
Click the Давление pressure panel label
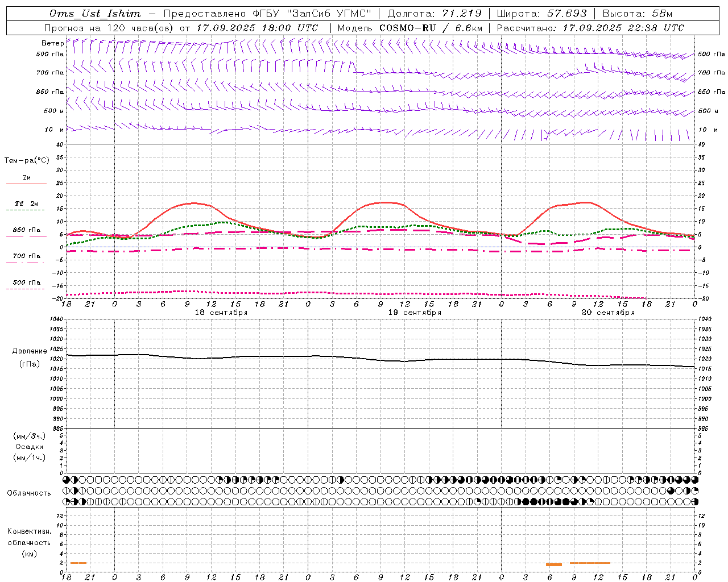30,351
